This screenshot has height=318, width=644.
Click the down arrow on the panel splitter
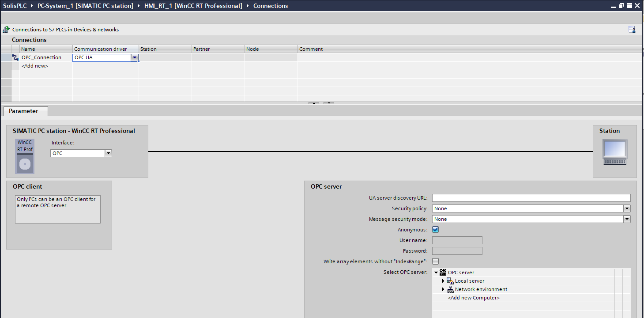click(x=329, y=103)
